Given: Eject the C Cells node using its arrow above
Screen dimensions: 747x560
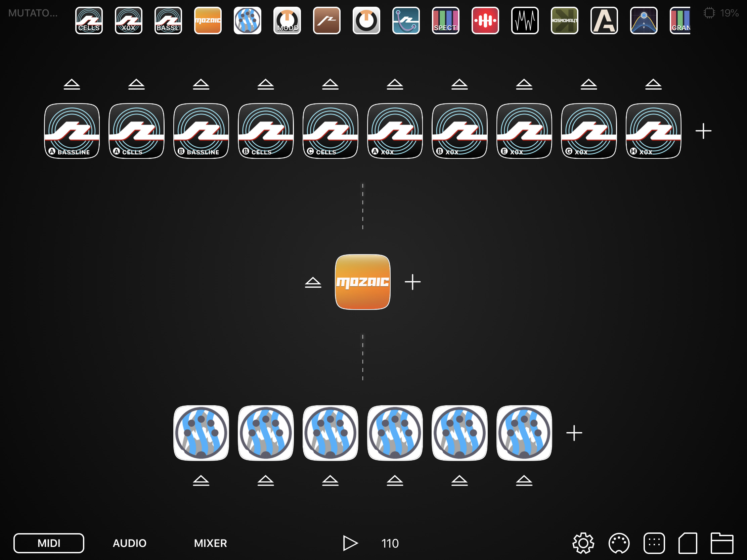Looking at the screenshot, I should 330,84.
